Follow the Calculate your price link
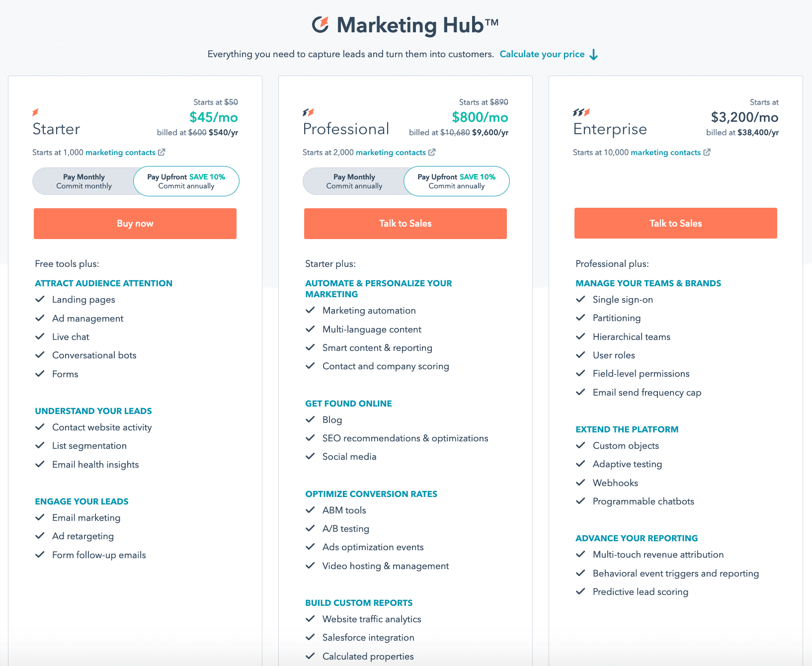Image resolution: width=812 pixels, height=666 pixels. pyautogui.click(x=542, y=54)
